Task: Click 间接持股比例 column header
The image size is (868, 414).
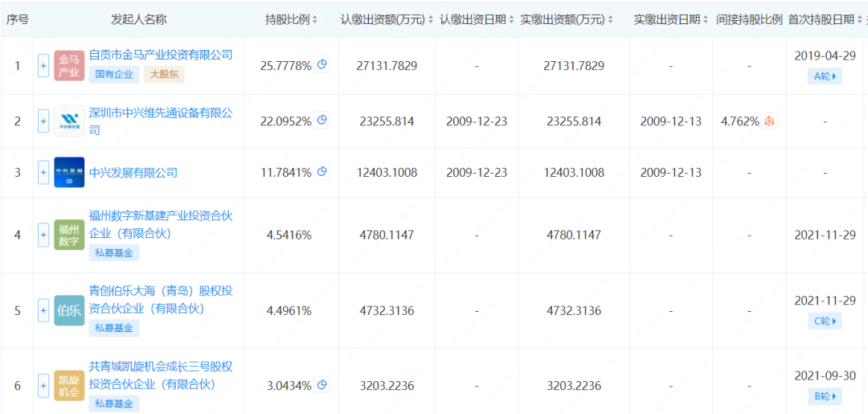Action: [x=749, y=19]
